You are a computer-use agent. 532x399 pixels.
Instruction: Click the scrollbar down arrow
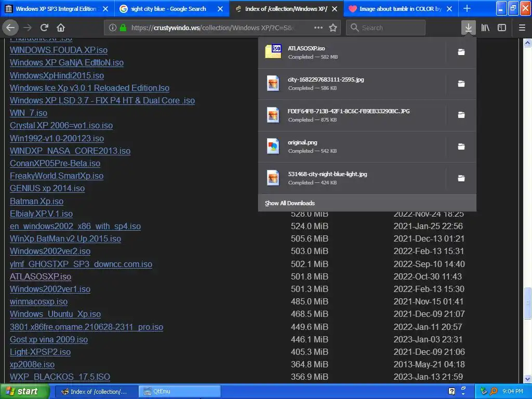[x=527, y=379]
